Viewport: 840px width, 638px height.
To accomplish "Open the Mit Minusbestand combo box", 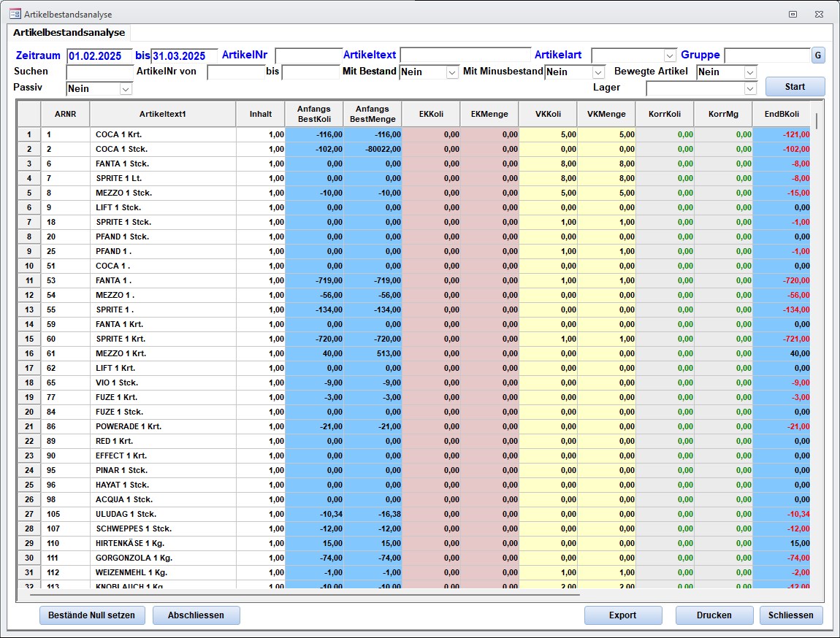I will 598,72.
